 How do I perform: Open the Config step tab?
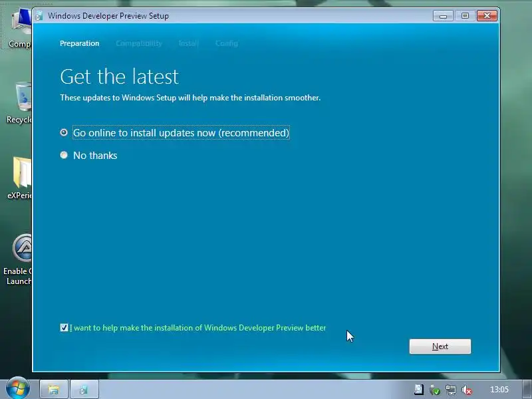[x=226, y=43]
